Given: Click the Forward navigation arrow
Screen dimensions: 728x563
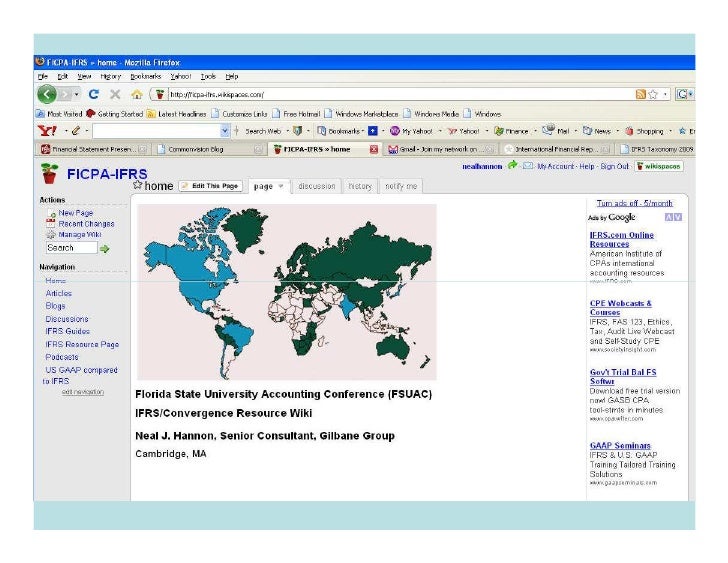Looking at the screenshot, I should pyautogui.click(x=65, y=95).
